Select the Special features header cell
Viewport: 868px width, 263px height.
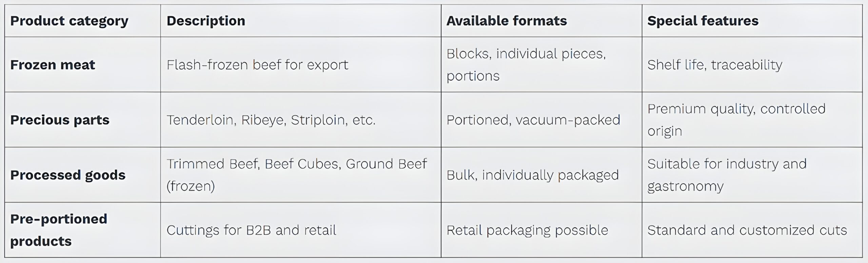pyautogui.click(x=703, y=21)
